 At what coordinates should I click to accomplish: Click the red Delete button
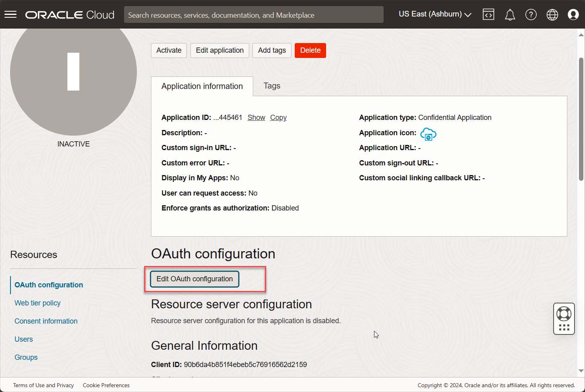point(310,50)
